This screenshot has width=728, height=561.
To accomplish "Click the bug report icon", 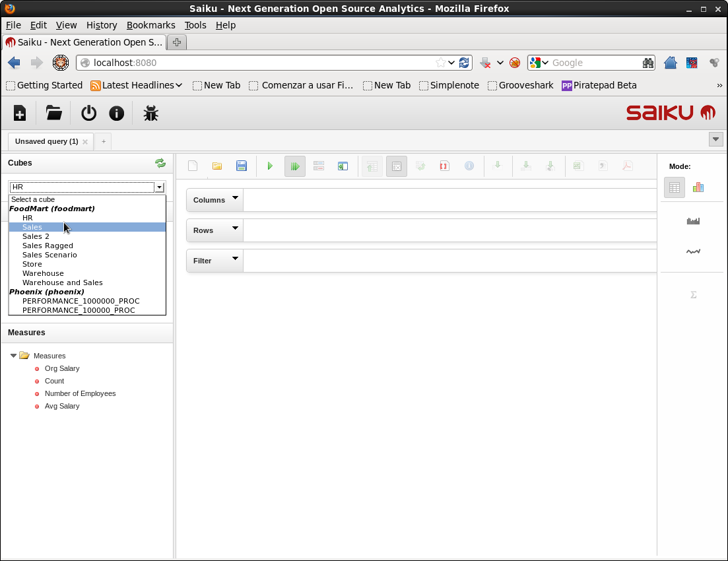I will [151, 114].
